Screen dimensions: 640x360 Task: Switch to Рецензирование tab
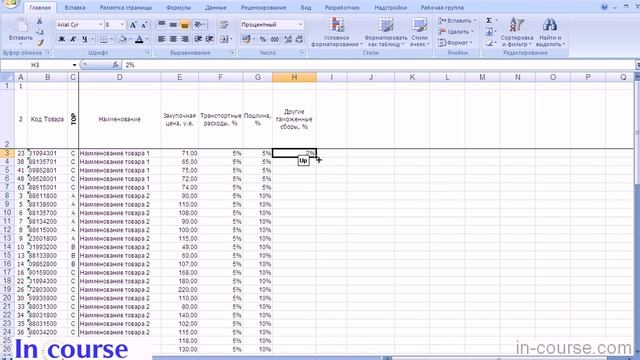(x=263, y=8)
